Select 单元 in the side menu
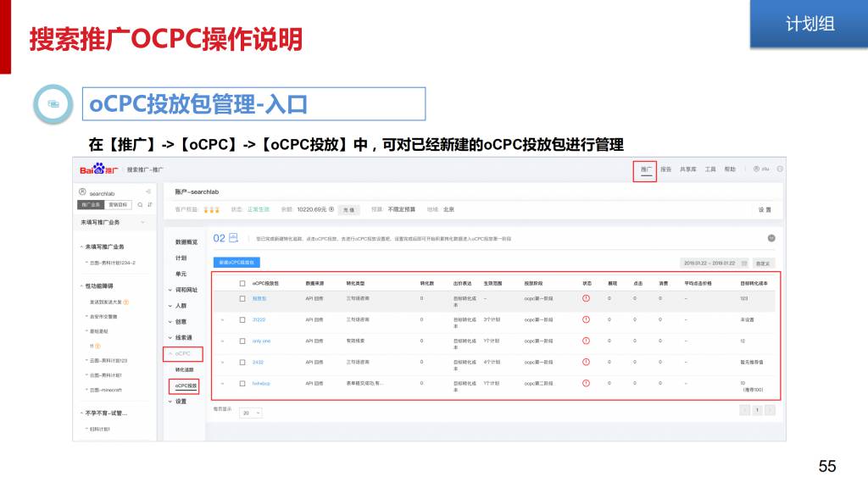Image resolution: width=868 pixels, height=488 pixels. (x=181, y=274)
